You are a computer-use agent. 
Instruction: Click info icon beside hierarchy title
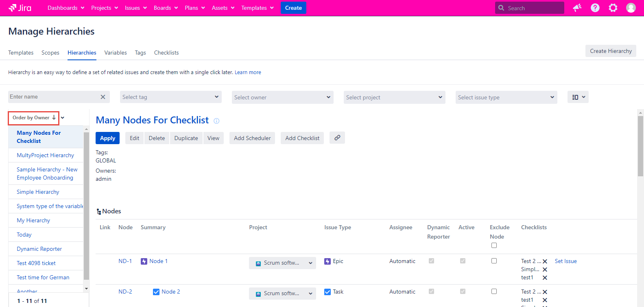[x=216, y=121]
